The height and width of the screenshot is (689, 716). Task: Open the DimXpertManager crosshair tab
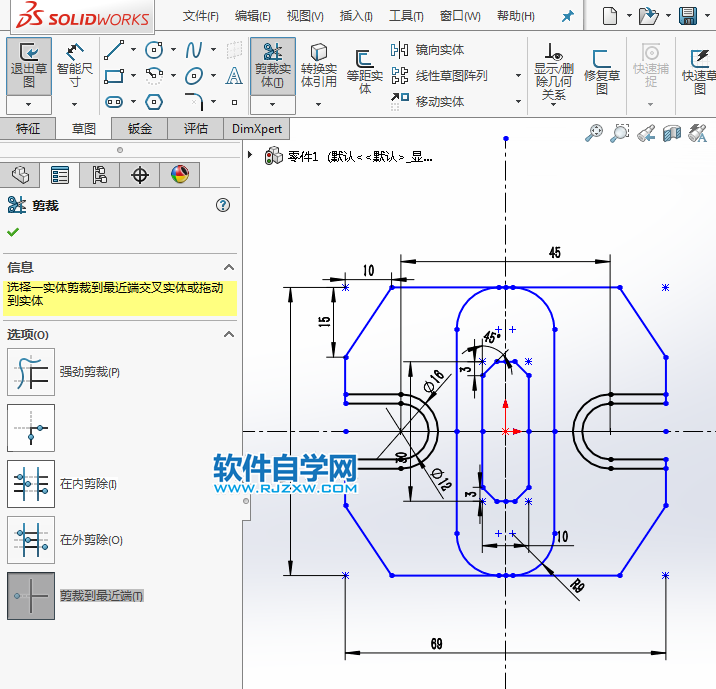tap(140, 175)
